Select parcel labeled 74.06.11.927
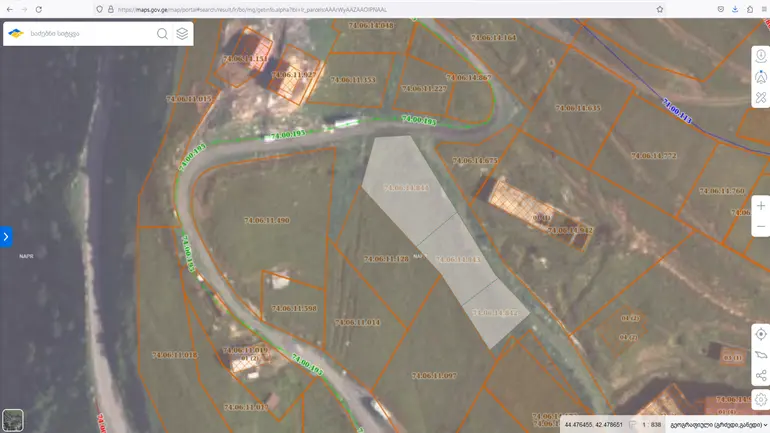Image resolution: width=770 pixels, height=433 pixels. (294, 75)
